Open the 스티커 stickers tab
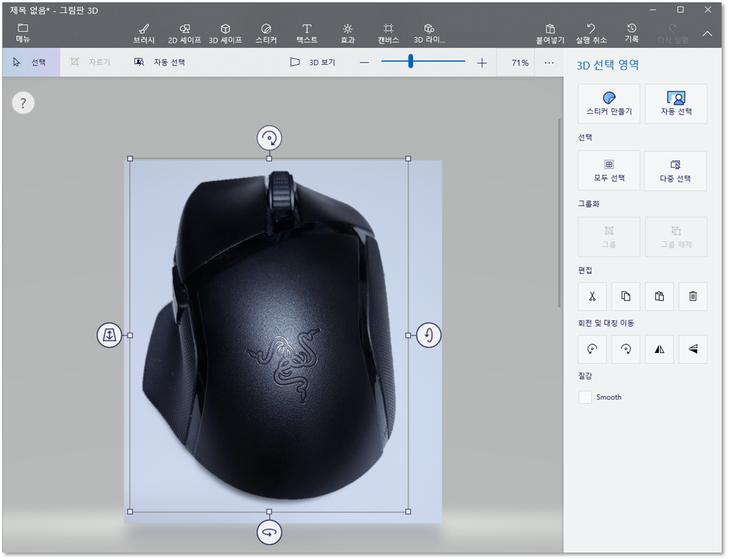The image size is (729, 560). click(x=266, y=34)
